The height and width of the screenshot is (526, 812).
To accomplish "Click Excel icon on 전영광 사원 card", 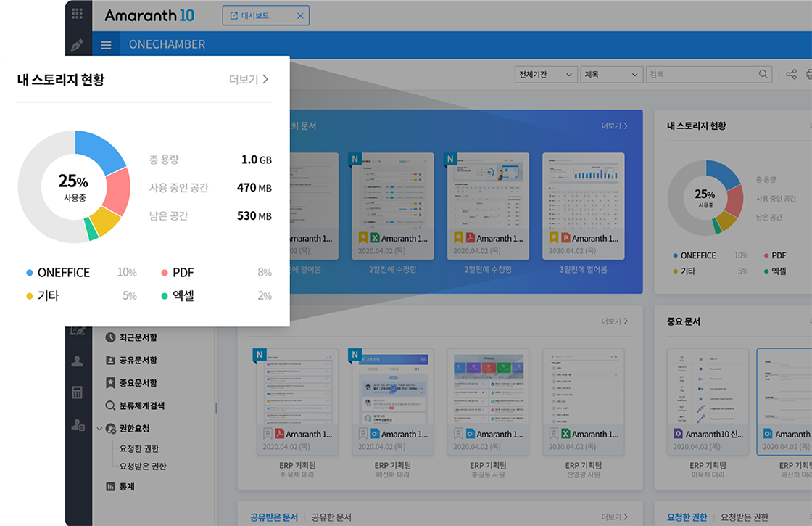I will (x=565, y=434).
